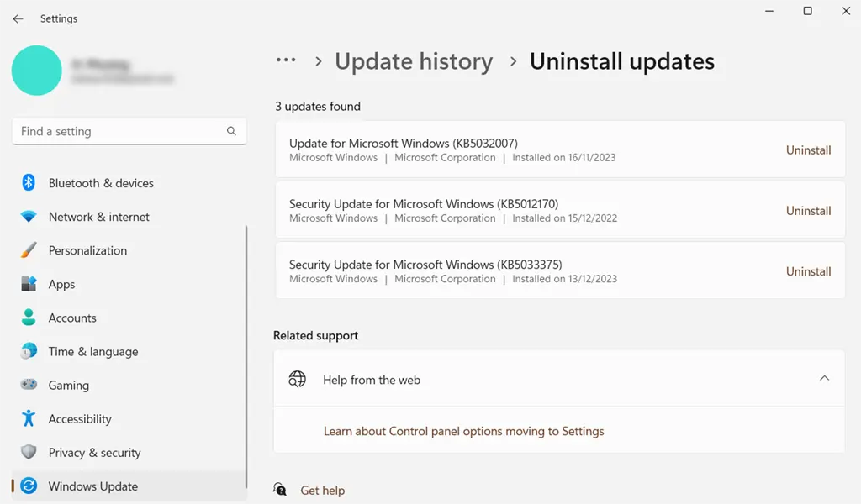This screenshot has width=861, height=504.
Task: Click the Help from the web globe icon
Action: tap(297, 379)
